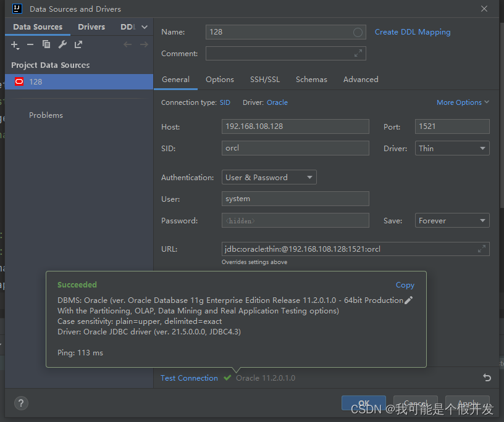Confirm with the OK button
504x422 pixels.
[364, 403]
